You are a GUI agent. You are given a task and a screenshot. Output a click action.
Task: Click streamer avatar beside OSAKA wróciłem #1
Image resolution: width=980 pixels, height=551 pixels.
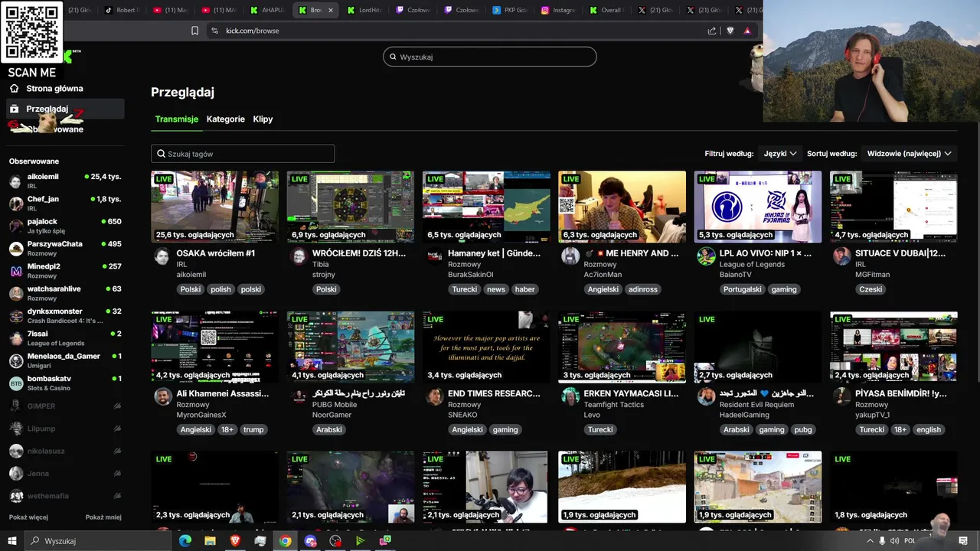click(162, 256)
